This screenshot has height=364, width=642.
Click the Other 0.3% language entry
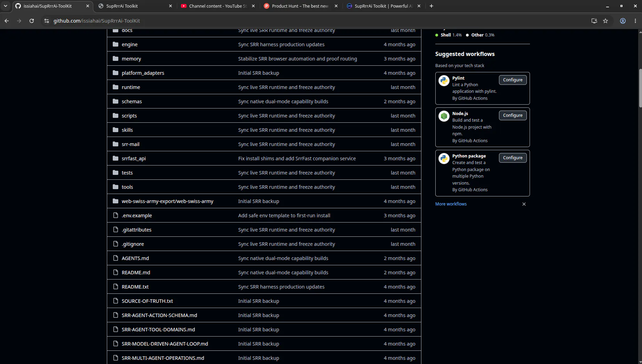pos(480,35)
